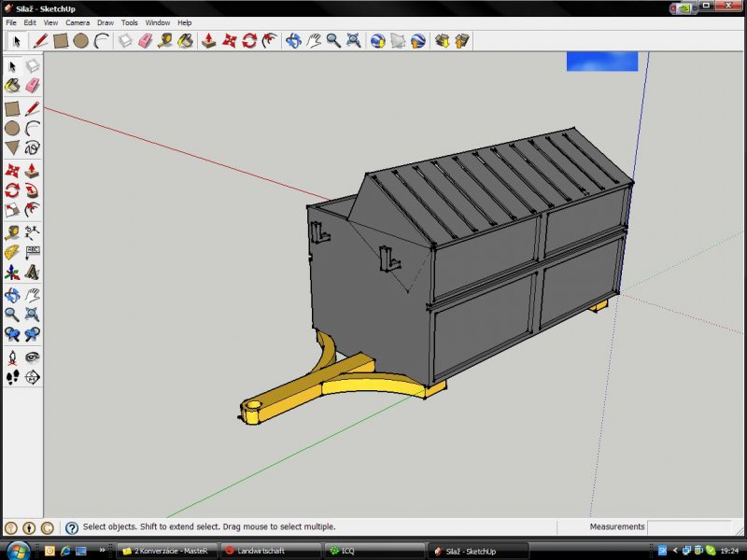Pick the Axes tool
The image size is (747, 560).
tap(12, 273)
